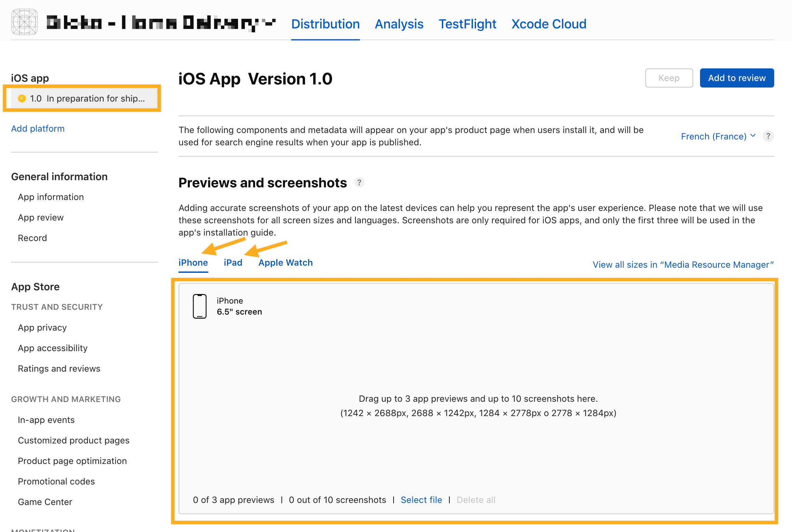Click the 'TRUST AND SECURITY' section label
The width and height of the screenshot is (792, 532).
click(57, 307)
